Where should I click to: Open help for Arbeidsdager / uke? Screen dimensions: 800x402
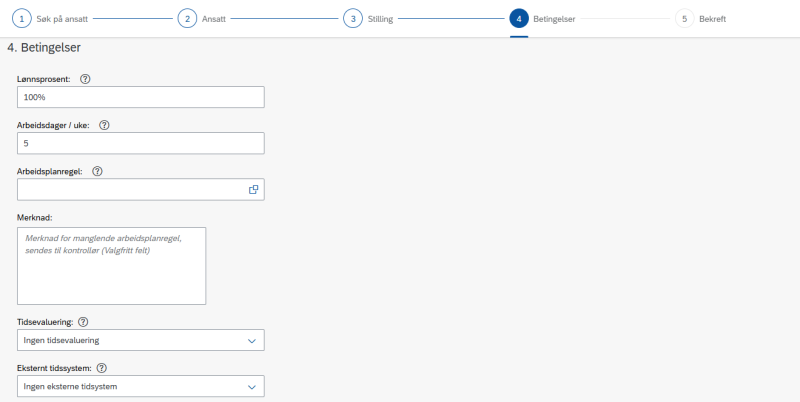point(104,125)
